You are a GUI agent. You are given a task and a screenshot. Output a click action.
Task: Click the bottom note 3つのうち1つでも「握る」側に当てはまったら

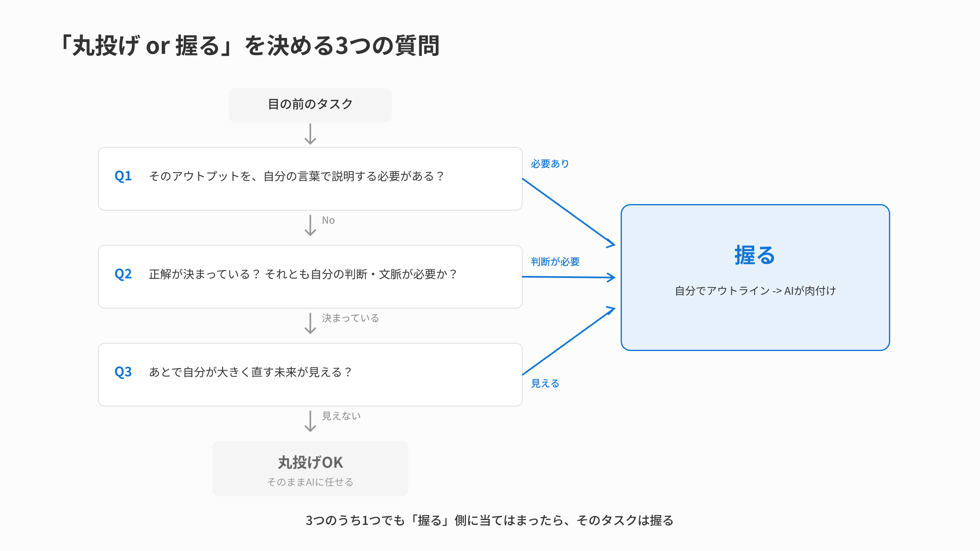click(436, 520)
